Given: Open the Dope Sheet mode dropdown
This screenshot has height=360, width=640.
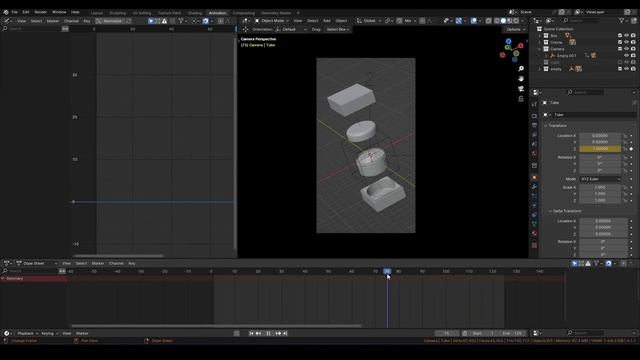Looking at the screenshot, I should point(36,263).
